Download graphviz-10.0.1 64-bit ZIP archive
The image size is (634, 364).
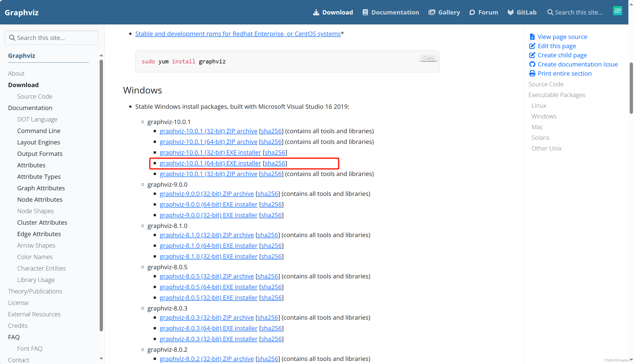[x=208, y=142]
